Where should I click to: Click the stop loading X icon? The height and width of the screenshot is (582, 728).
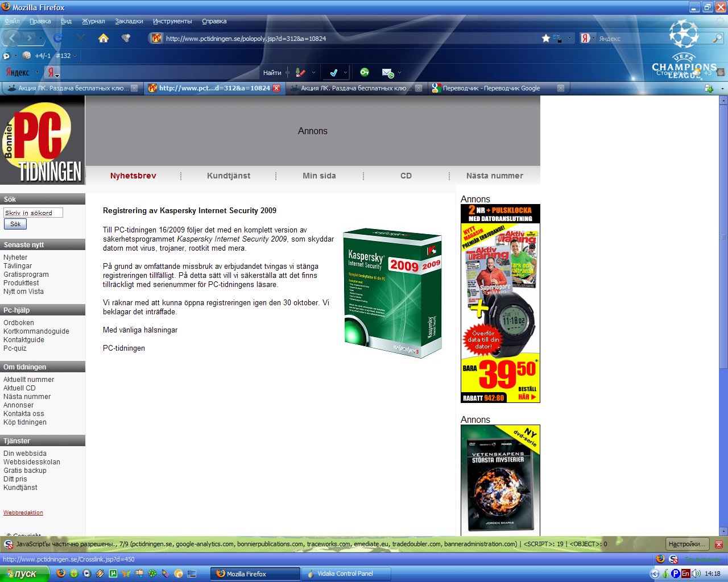click(x=81, y=38)
